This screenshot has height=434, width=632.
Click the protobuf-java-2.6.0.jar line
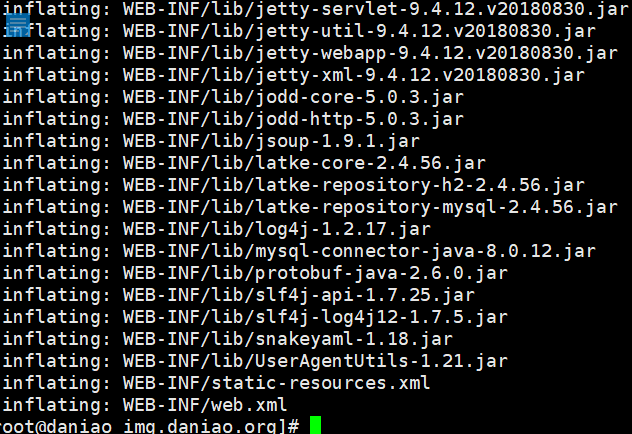click(255, 273)
